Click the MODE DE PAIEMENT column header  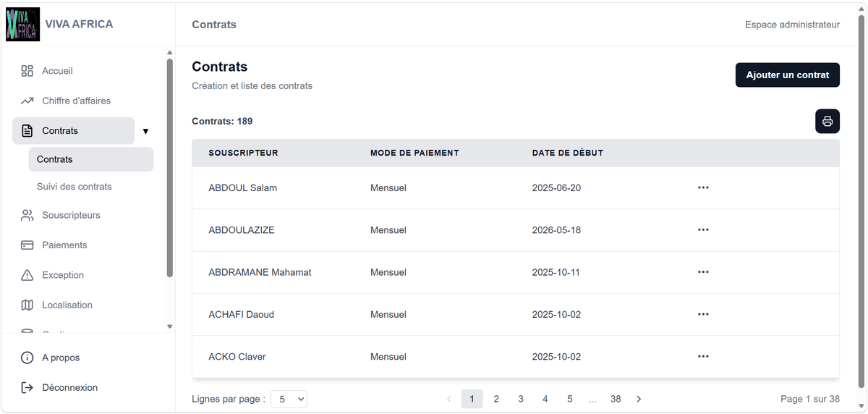(414, 153)
